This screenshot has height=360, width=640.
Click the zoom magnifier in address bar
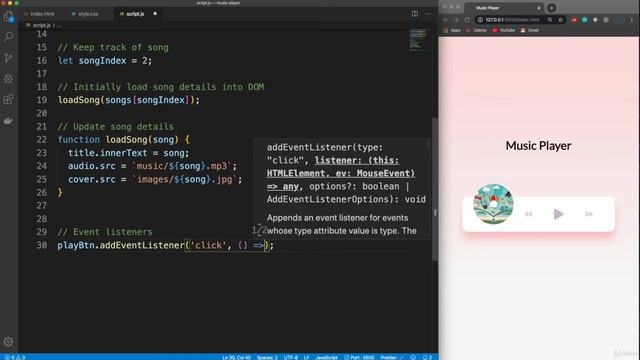pyautogui.click(x=550, y=20)
